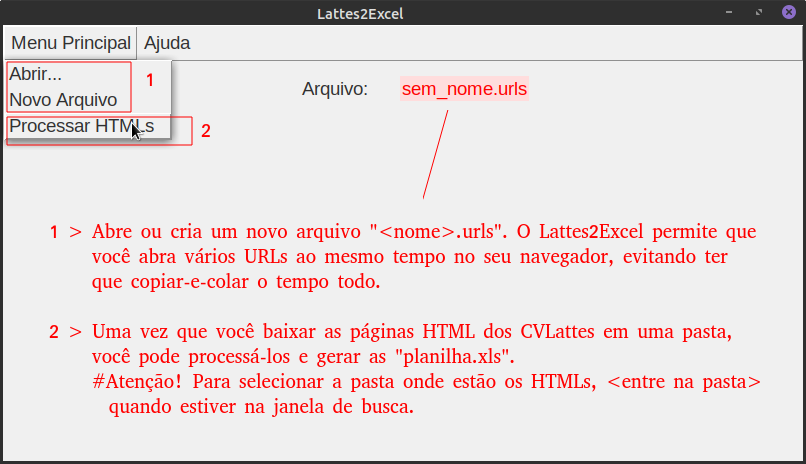The image size is (806, 464).
Task: Minimize the Lattes2Excel window
Action: coord(729,12)
